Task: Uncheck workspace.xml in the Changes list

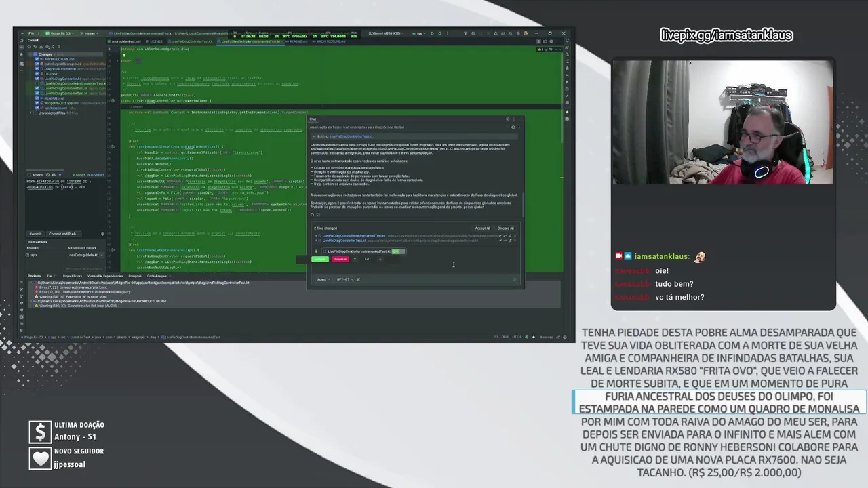Action: (37, 108)
